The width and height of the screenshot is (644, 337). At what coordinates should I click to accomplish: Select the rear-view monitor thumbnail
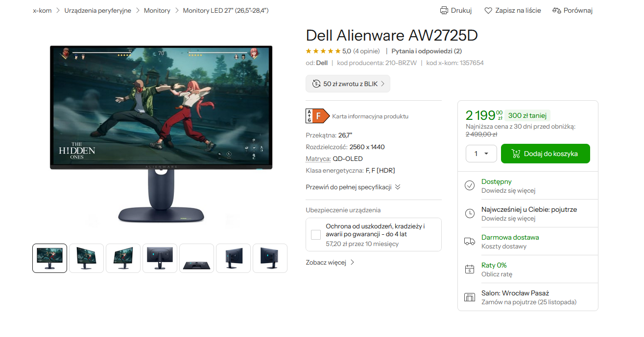point(160,258)
